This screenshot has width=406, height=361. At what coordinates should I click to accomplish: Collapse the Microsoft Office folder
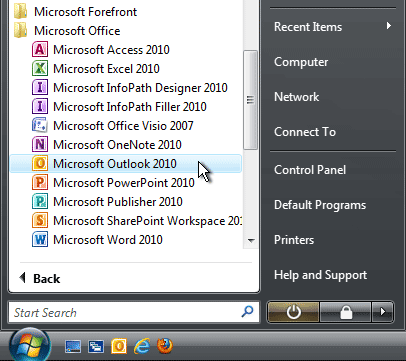tap(77, 31)
